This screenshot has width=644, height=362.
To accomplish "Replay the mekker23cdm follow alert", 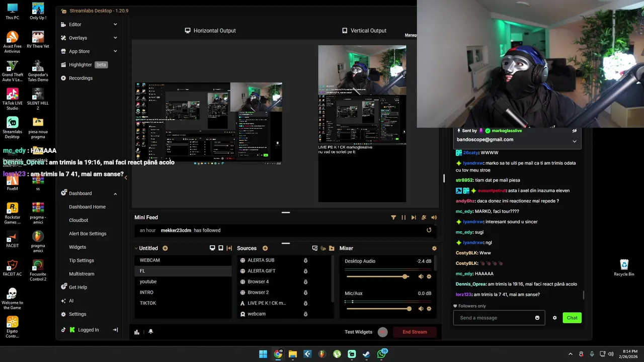I will 429,230.
